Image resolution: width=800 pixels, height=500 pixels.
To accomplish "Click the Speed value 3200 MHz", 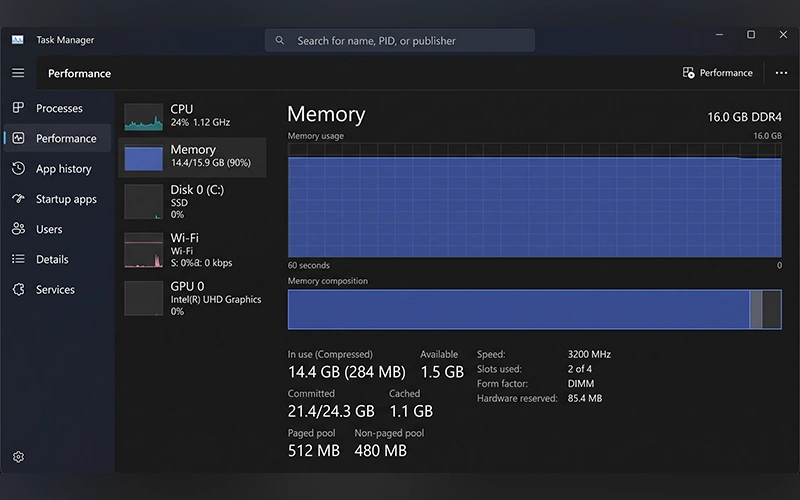I will click(589, 354).
